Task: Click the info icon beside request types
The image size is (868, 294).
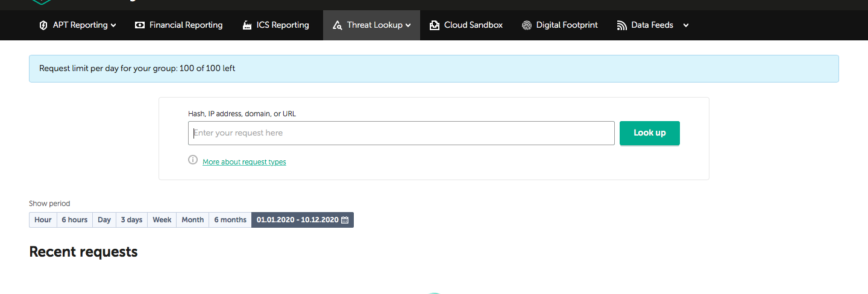Action: coord(193,160)
